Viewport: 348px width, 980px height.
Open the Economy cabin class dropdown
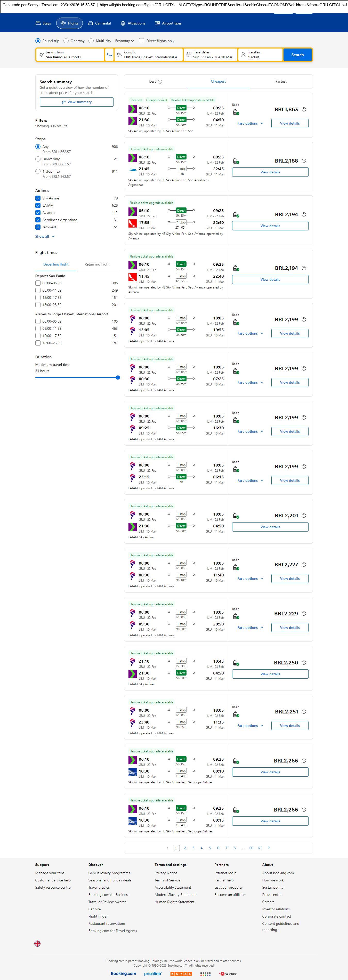[x=124, y=41]
